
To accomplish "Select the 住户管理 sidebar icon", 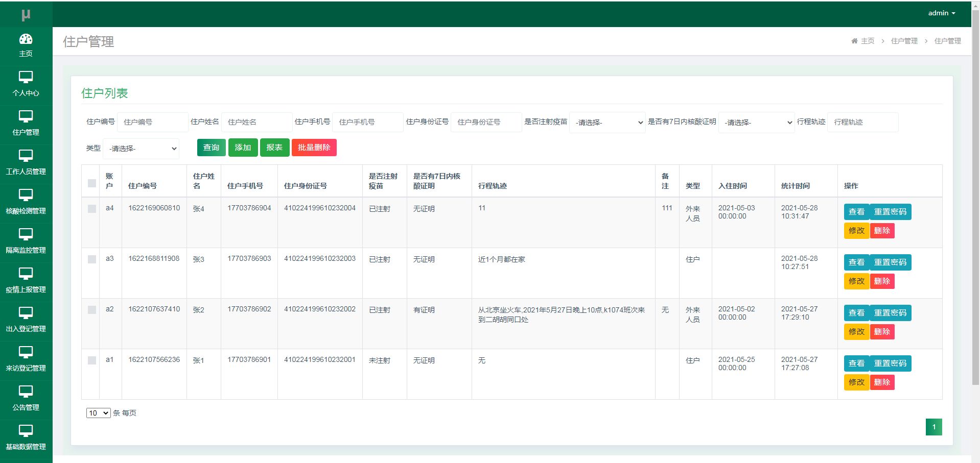I will 26,117.
